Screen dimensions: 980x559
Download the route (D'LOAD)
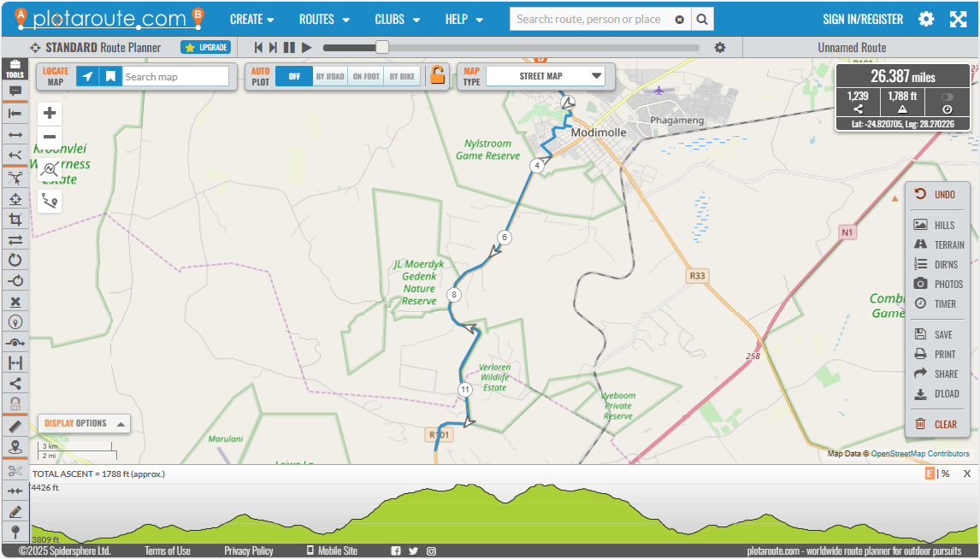936,394
